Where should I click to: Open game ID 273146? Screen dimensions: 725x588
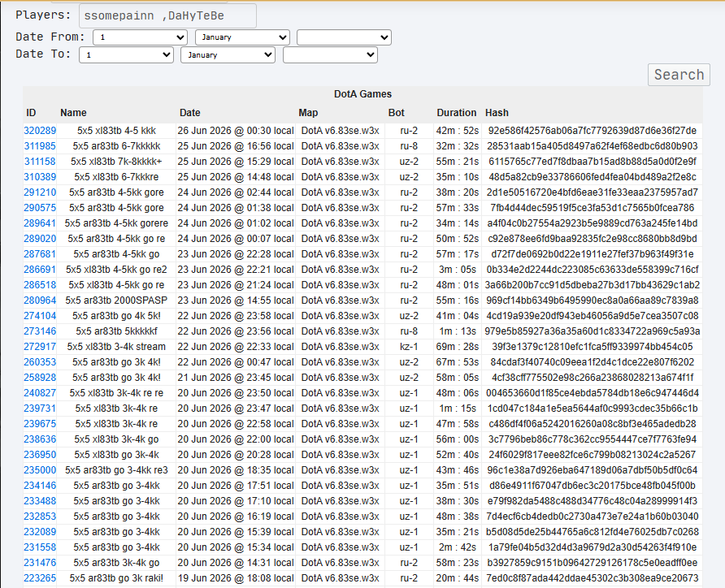click(x=40, y=331)
